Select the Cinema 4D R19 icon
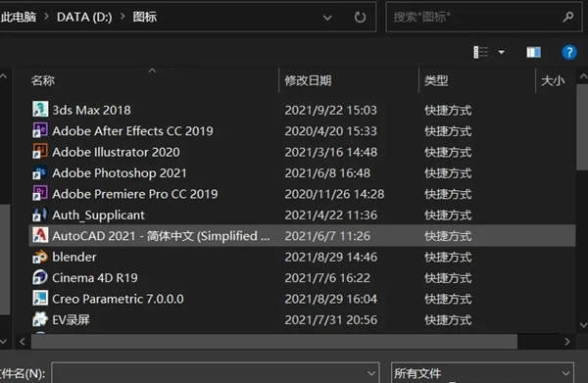 [40, 277]
